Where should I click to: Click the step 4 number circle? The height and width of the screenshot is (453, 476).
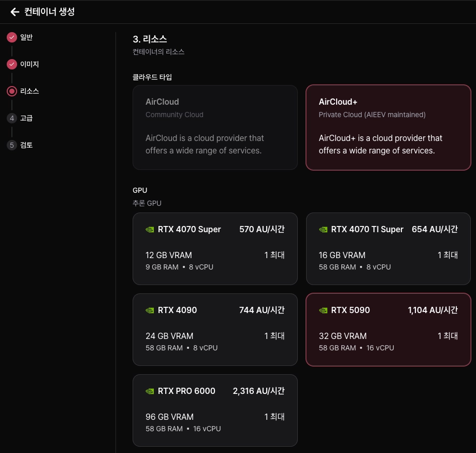click(x=12, y=118)
